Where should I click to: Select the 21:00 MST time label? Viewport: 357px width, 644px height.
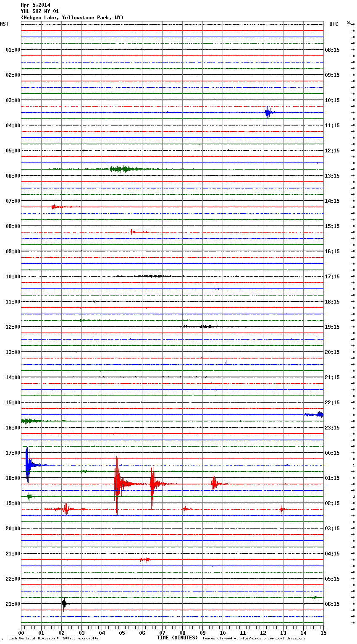pos(13,554)
